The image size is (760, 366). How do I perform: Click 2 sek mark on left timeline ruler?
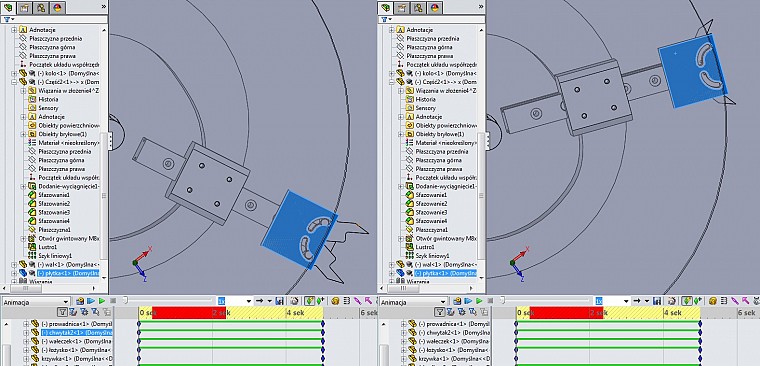pyautogui.click(x=221, y=313)
